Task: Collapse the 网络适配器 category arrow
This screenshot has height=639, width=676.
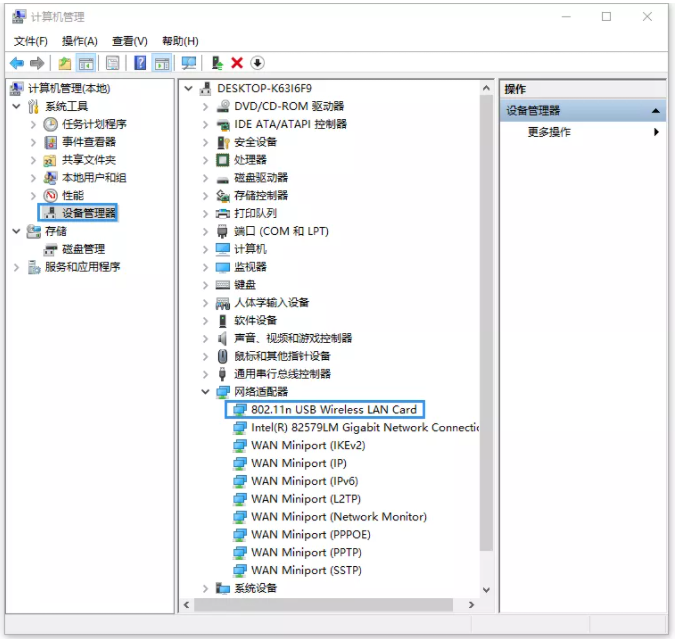Action: pyautogui.click(x=206, y=392)
